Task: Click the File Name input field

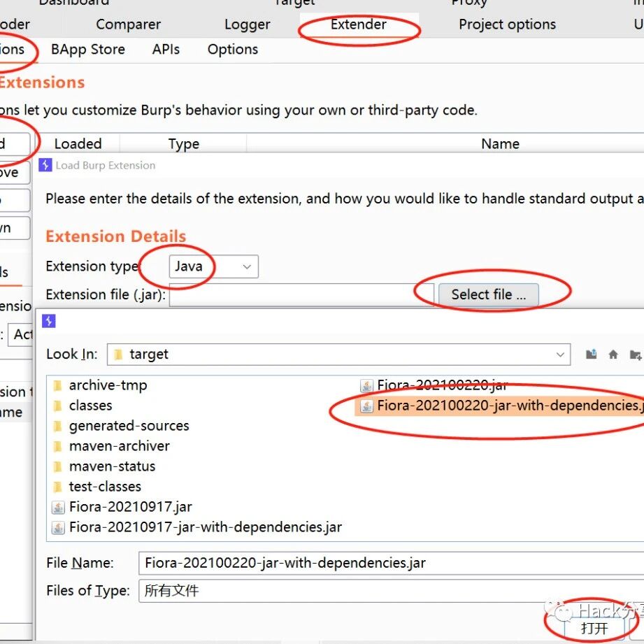Action: click(x=391, y=563)
